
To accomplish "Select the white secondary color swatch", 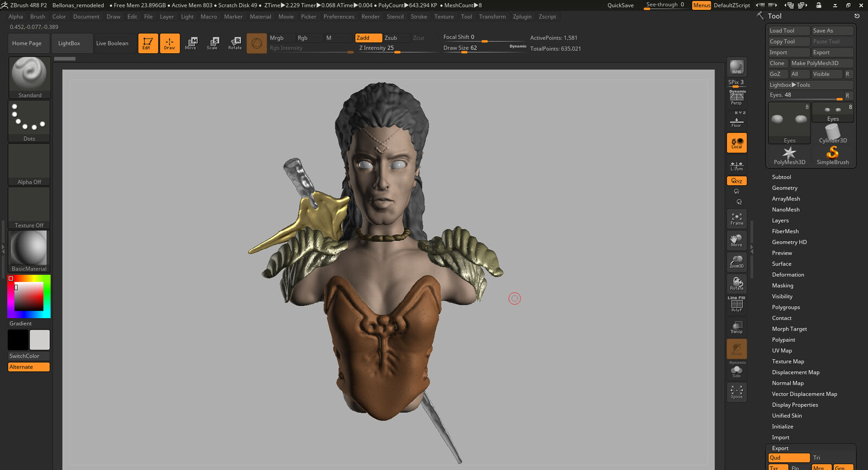I will coord(40,340).
